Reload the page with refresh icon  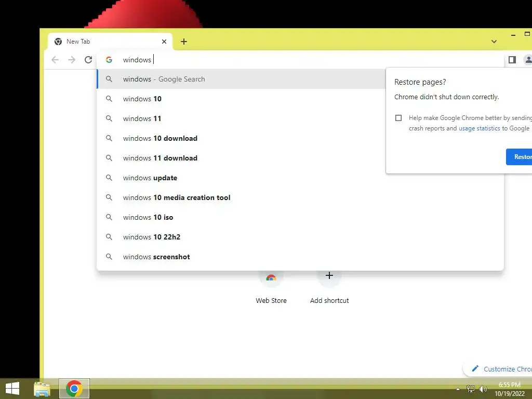[88, 60]
